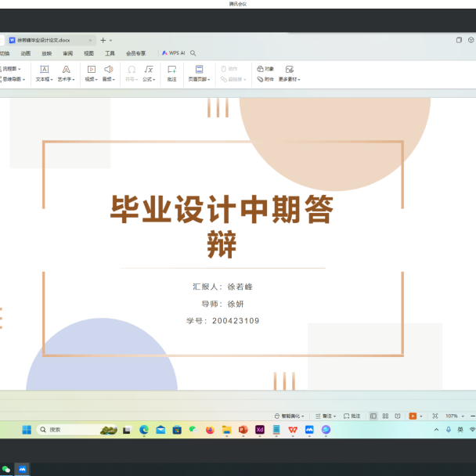Viewport: 476px width, 476px height.
Task: Switch to the 动画 (Animation) tab
Action: (x=26, y=53)
